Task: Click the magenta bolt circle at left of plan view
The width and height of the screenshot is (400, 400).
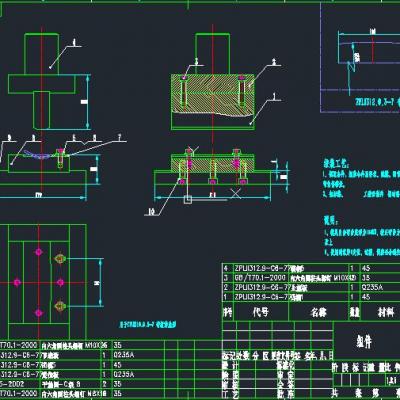Action: tap(17, 283)
